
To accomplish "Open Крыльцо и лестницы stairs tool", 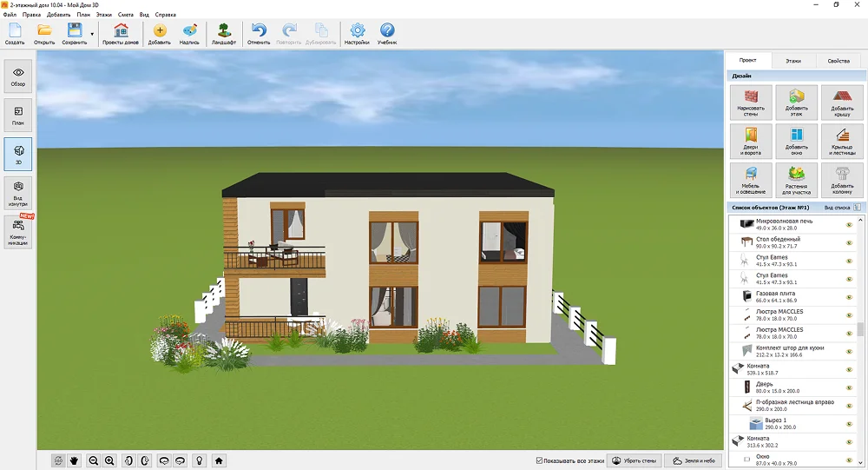I will tap(842, 142).
